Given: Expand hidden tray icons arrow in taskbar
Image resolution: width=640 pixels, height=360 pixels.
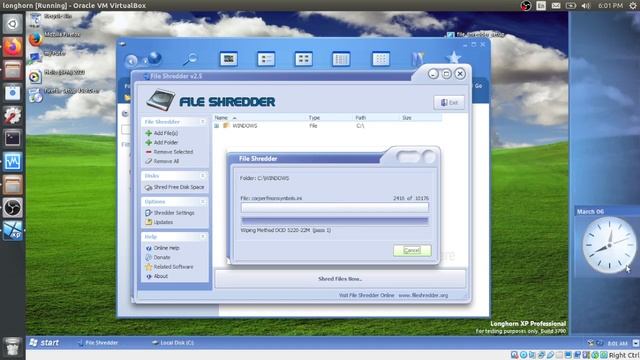Looking at the screenshot, I should 636,343.
